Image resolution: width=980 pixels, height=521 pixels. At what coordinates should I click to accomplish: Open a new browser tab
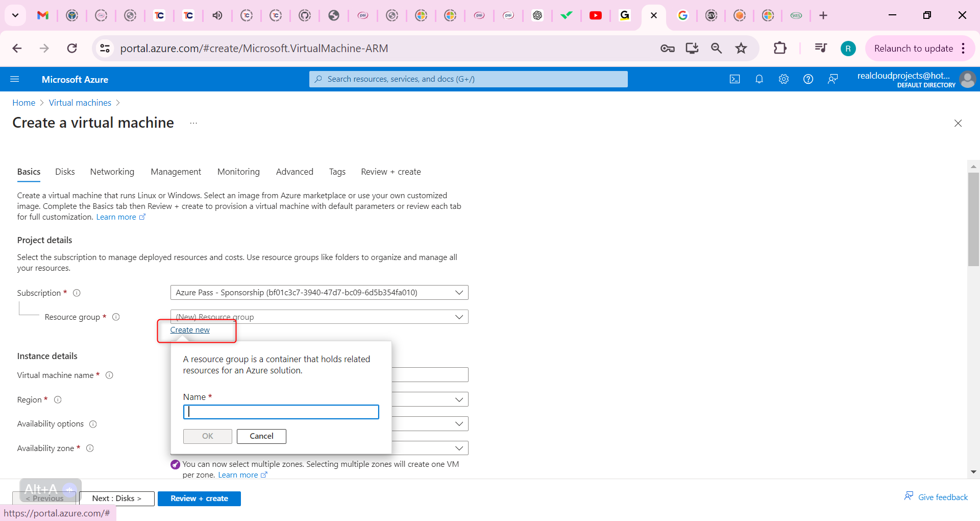click(x=823, y=15)
